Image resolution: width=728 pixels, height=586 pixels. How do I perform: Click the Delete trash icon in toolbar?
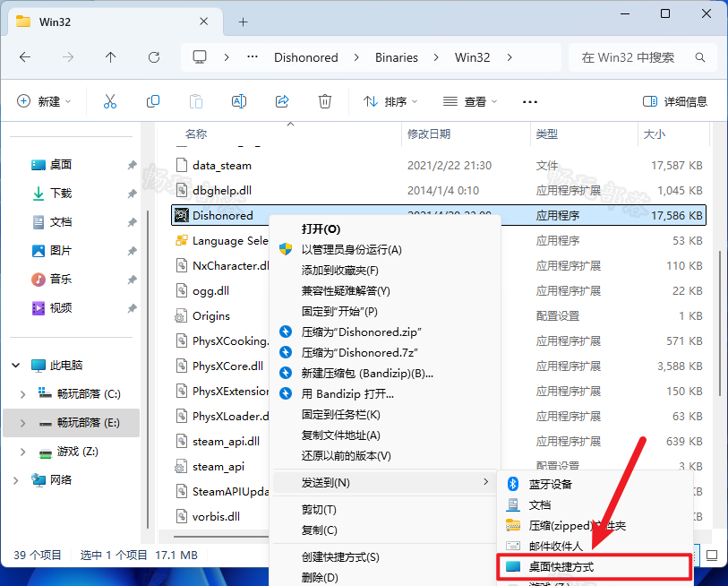pyautogui.click(x=324, y=101)
